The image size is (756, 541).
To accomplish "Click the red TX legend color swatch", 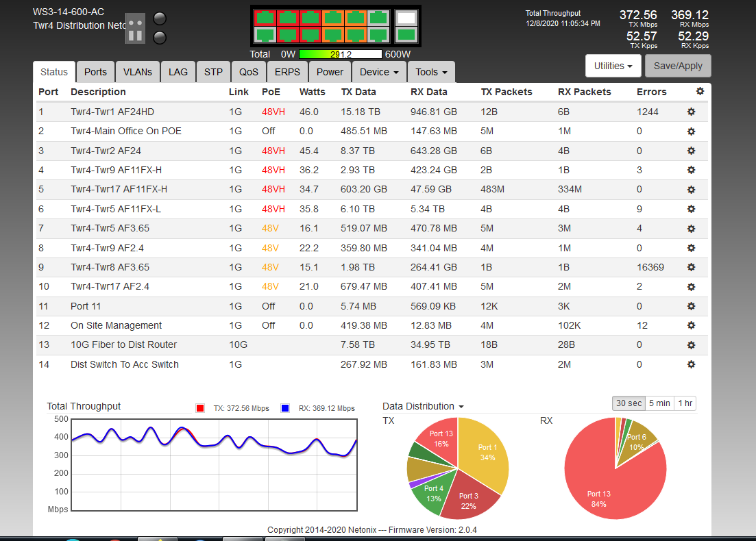I will [x=201, y=408].
